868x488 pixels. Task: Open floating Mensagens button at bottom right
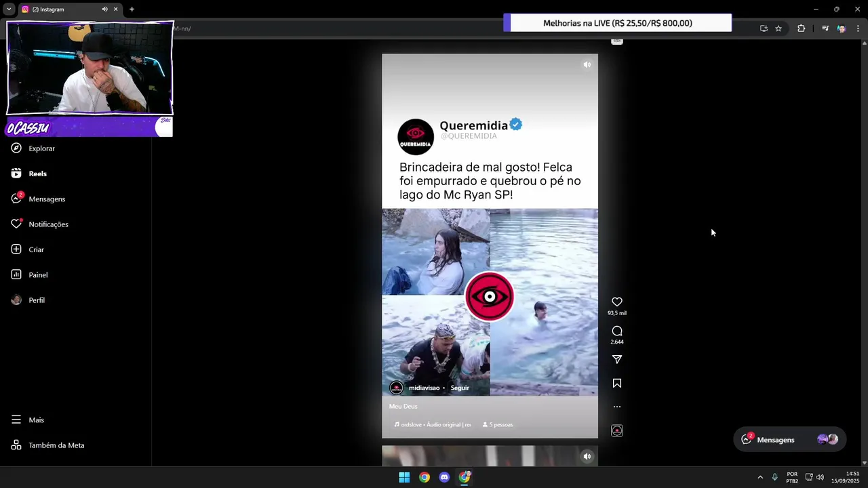(x=789, y=440)
